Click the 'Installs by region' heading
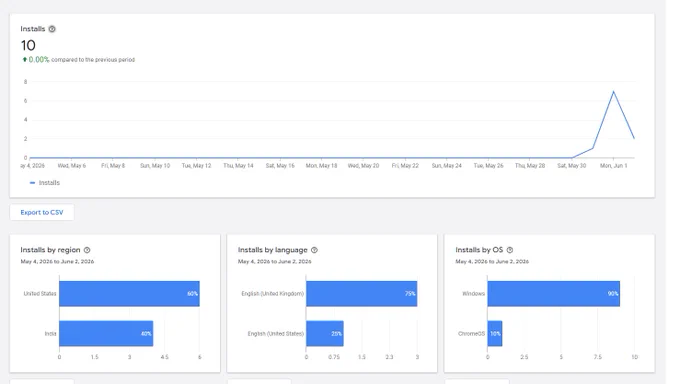 (x=50, y=250)
